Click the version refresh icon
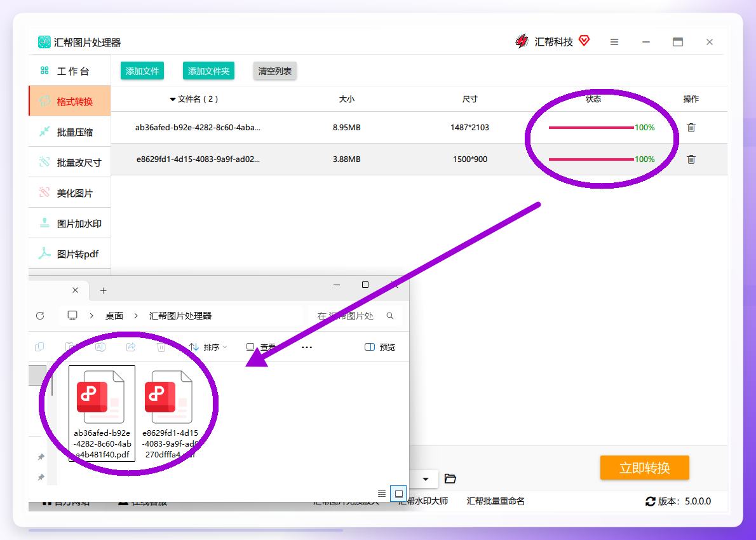The width and height of the screenshot is (756, 540). (x=650, y=501)
